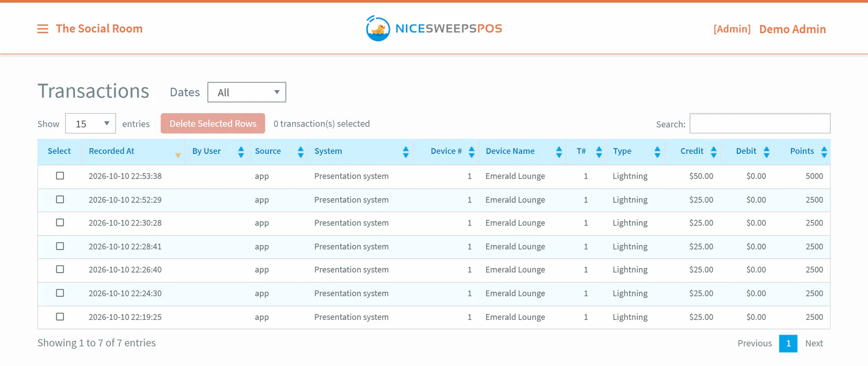Click the System column sort arrows

click(406, 152)
